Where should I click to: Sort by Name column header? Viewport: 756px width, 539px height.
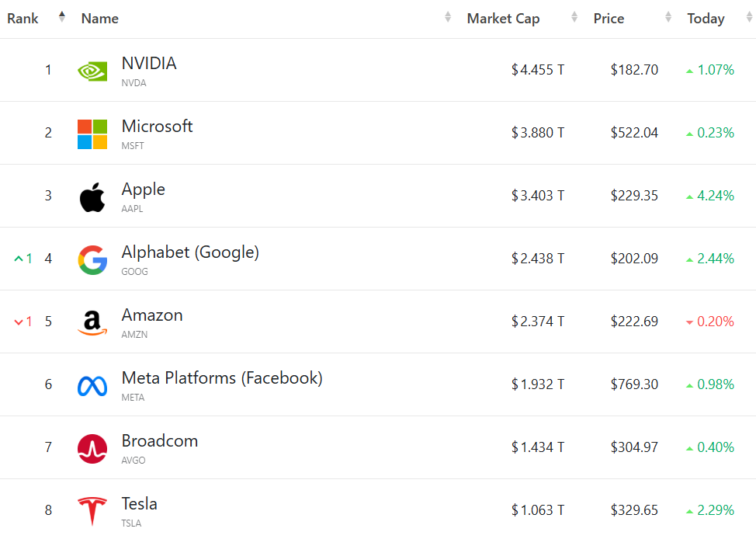coord(100,19)
